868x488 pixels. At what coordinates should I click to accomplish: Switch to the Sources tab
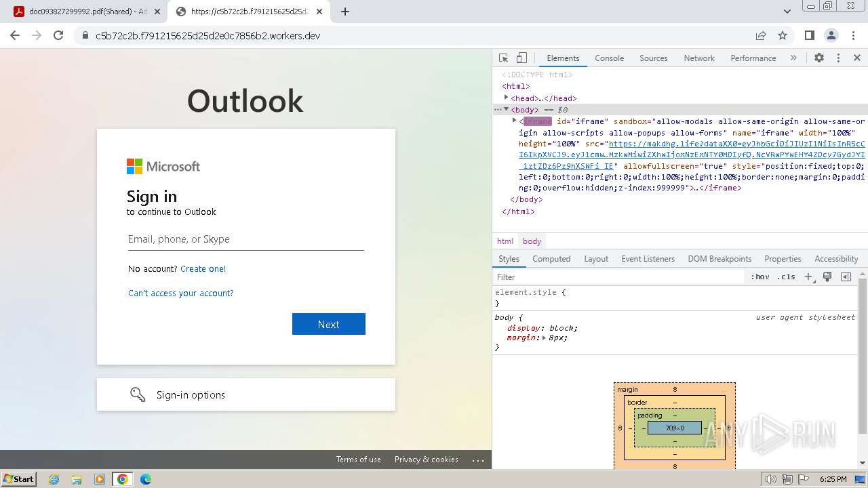point(654,58)
